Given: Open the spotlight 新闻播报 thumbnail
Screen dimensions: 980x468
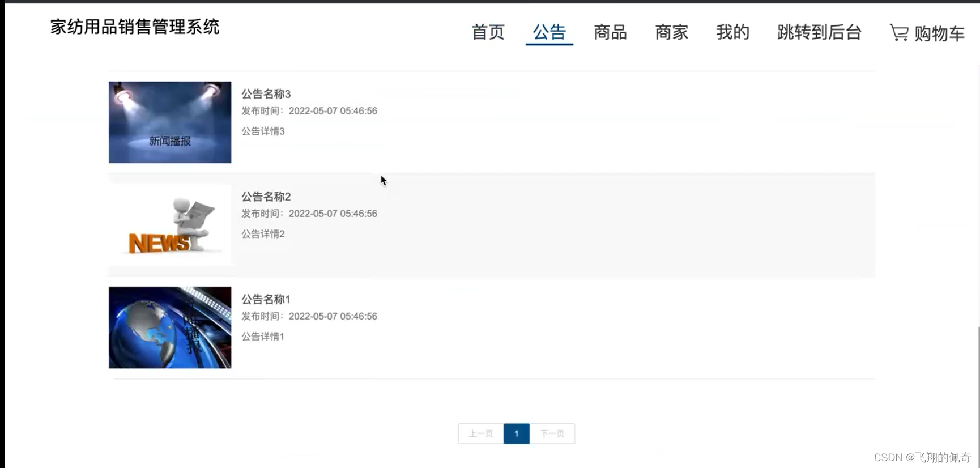Looking at the screenshot, I should 170,122.
